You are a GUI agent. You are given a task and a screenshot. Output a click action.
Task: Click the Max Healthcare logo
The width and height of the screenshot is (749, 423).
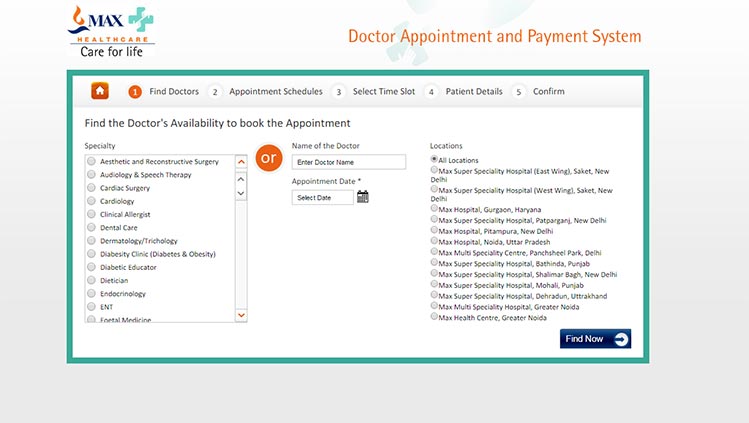[x=111, y=32]
